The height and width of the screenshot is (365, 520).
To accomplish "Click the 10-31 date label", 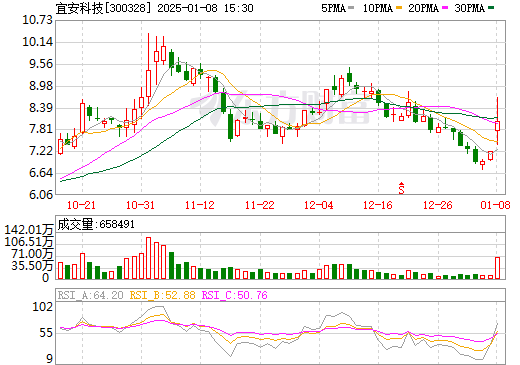I will pos(140,205).
